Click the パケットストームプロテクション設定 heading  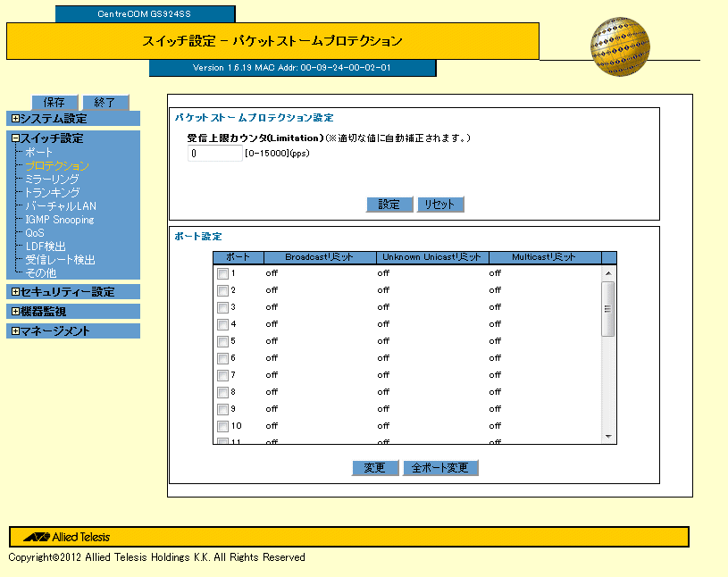coord(255,117)
